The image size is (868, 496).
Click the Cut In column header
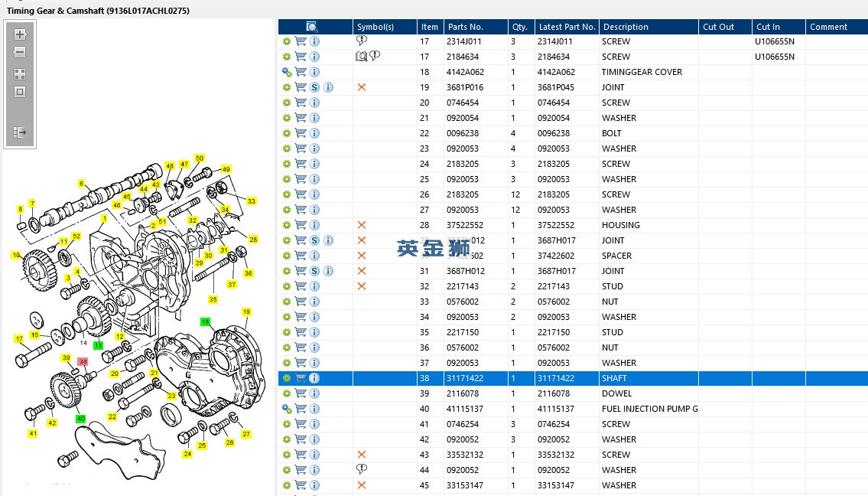779,27
